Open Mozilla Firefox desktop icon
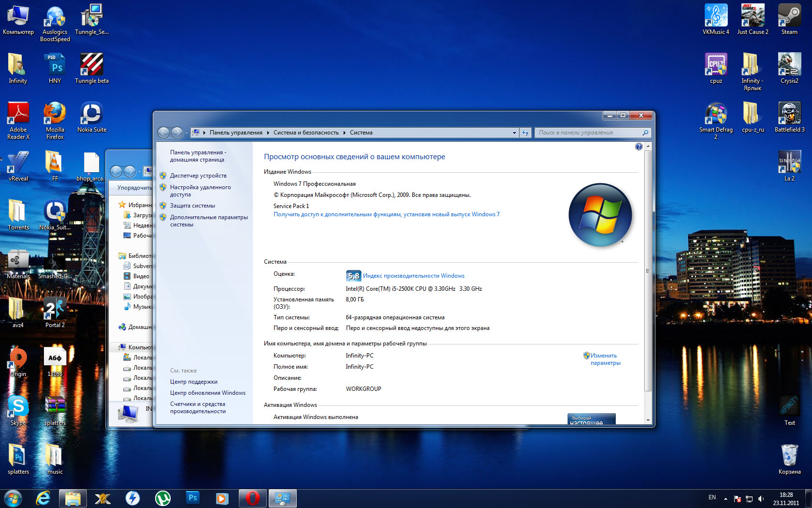Viewport: 812px width, 508px height. coord(55,120)
